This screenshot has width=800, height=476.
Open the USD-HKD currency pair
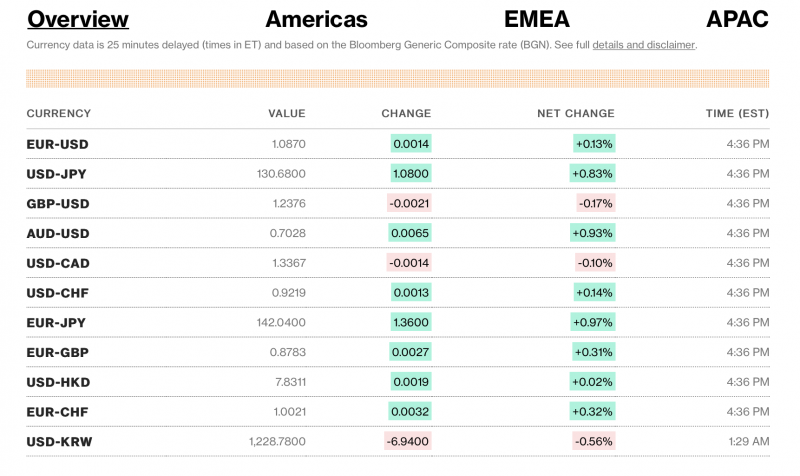(x=58, y=382)
